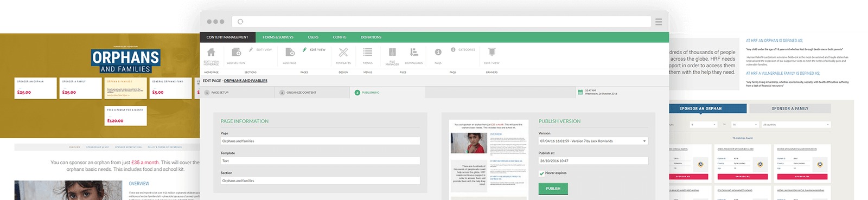Open the File Manager icon

pyautogui.click(x=392, y=52)
